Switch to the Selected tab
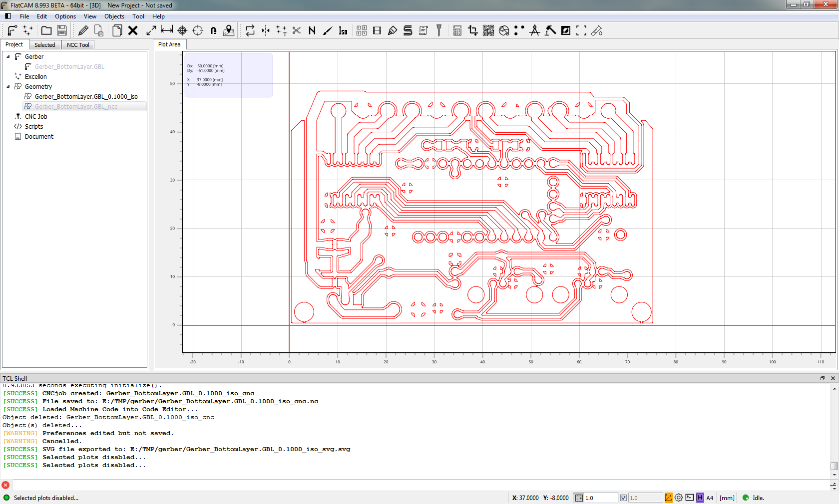Screen dimensions: 839x504 [x=45, y=45]
